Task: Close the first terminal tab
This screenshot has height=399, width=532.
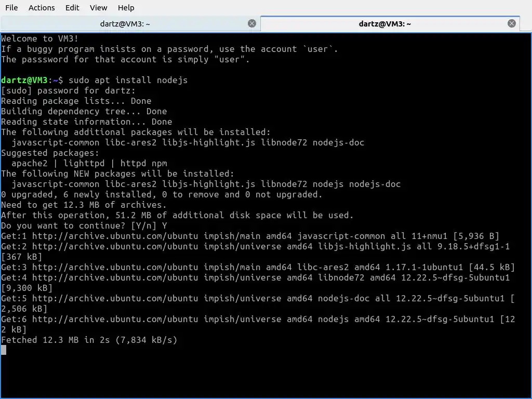Action: [252, 23]
